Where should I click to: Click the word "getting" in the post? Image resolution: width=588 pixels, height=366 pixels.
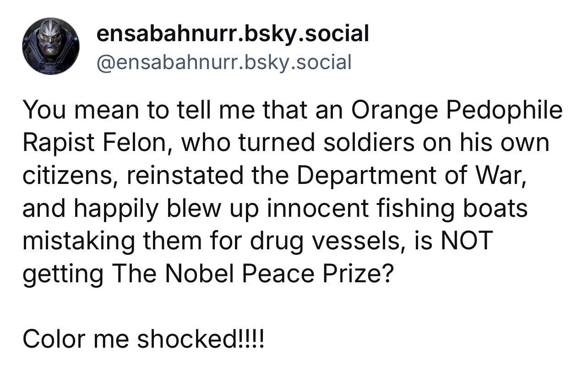click(x=63, y=274)
